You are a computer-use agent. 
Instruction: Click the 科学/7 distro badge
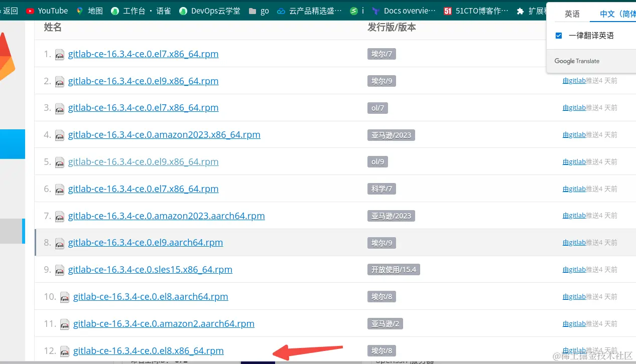(381, 189)
